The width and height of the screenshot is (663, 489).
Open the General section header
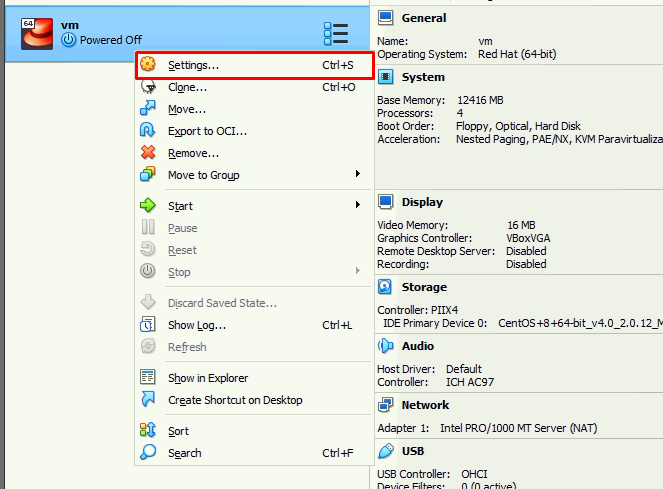point(424,18)
